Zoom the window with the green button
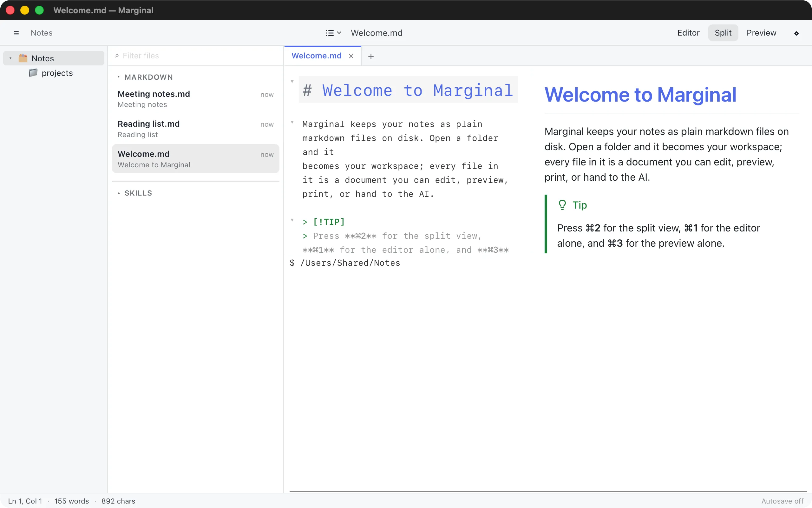812x508 pixels. point(39,10)
